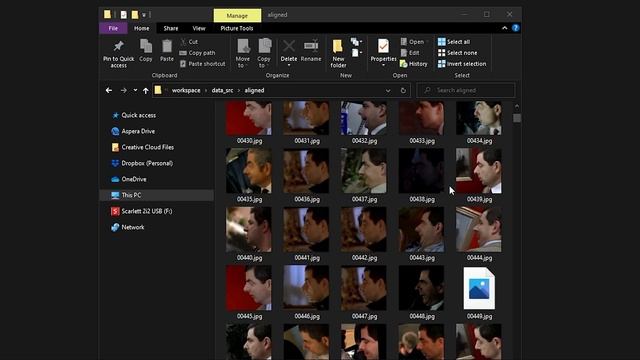Viewport: 640px width, 360px height.
Task: Select thumbnail 00441.jpg
Action: (x=306, y=229)
